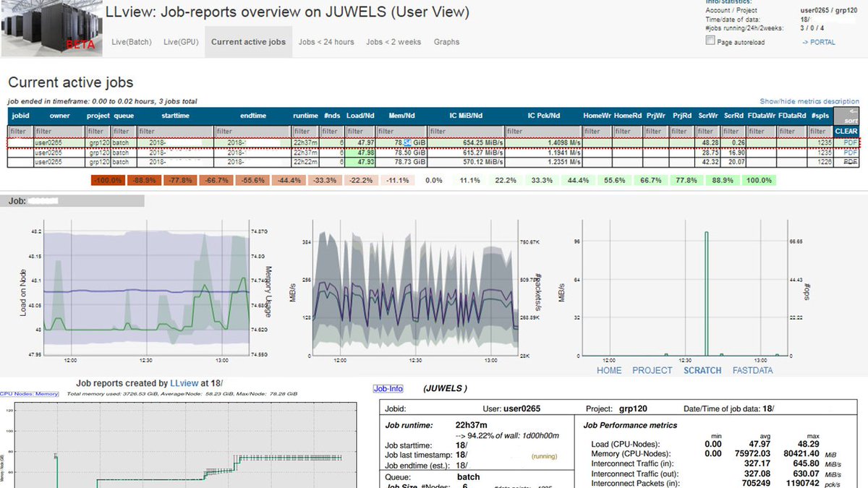Screen dimensions: 868x488
Task: Sort by the runtime column header
Action: (305, 116)
